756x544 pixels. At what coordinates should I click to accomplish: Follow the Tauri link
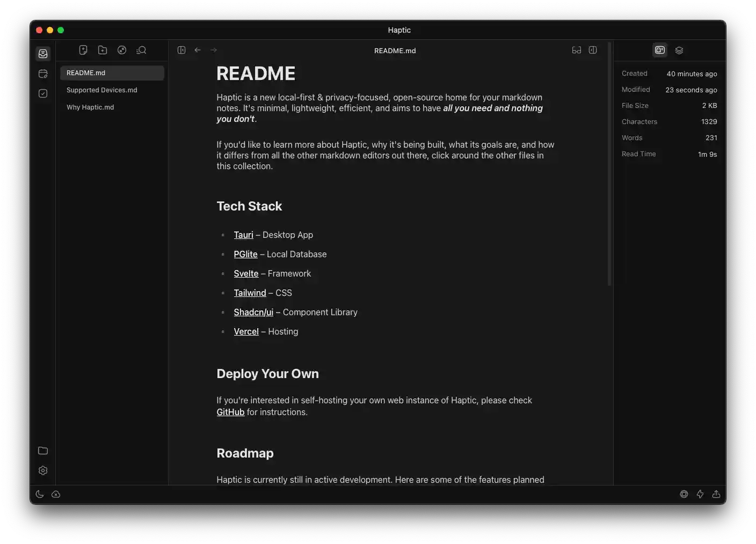click(243, 235)
